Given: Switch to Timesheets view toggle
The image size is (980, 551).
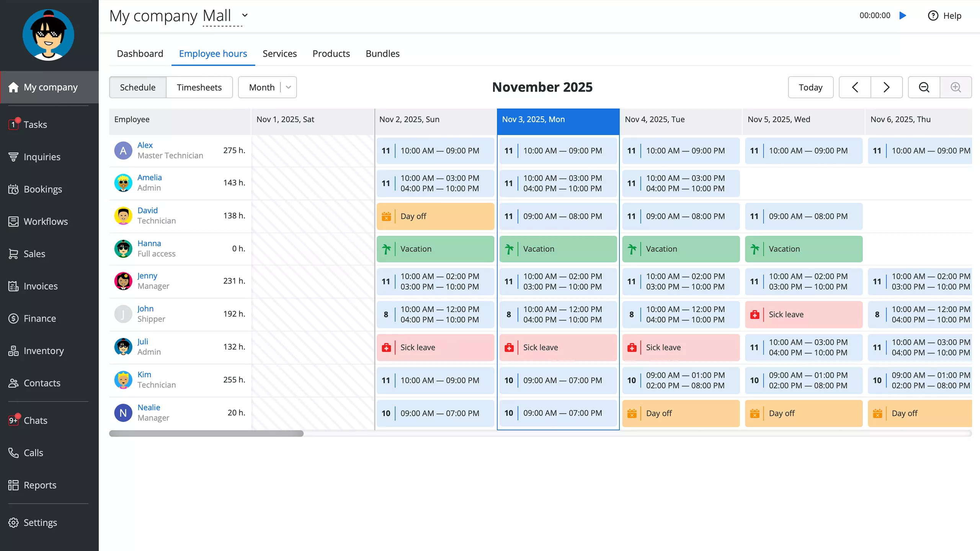Looking at the screenshot, I should pos(199,87).
